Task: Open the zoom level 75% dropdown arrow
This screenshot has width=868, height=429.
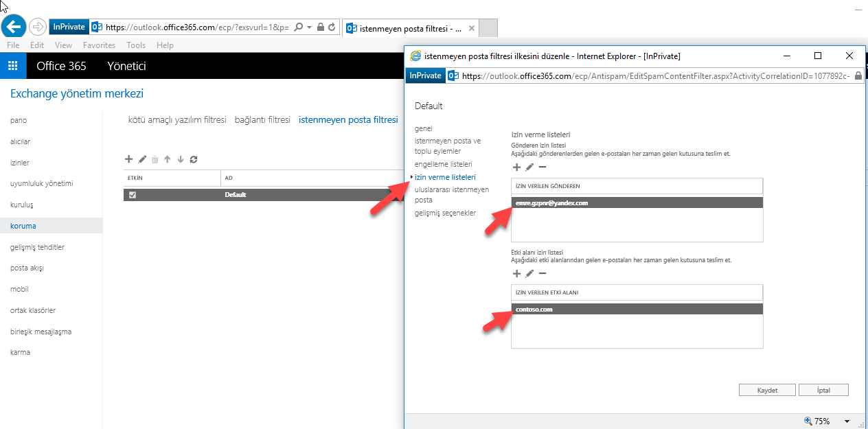Action: tap(847, 421)
